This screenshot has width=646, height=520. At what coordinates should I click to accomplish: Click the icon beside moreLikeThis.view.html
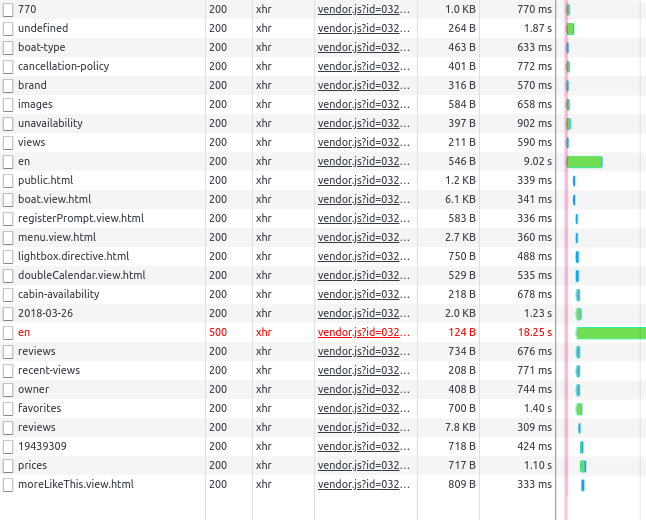pos(8,485)
